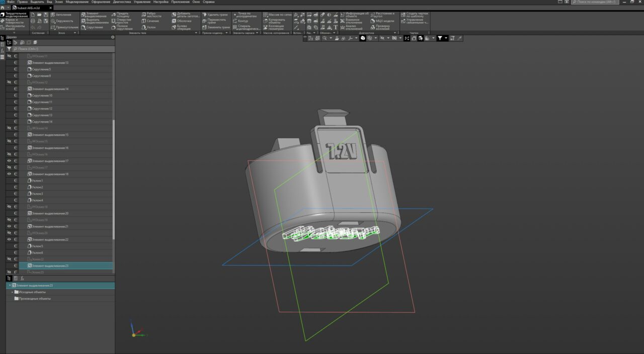Open zoom dropdown arrow in view toolbar
Viewport: 644px width, 354px height.
tap(331, 38)
